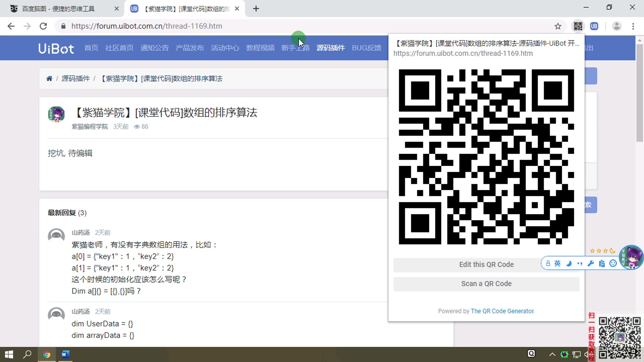Open The QR Code Generator link
Screen dimensions: 644x362
click(502, 311)
